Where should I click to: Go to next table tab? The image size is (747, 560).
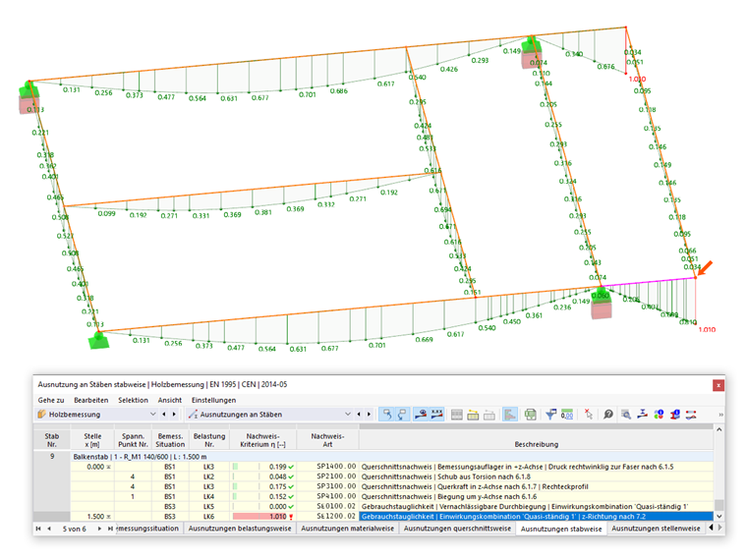[99, 529]
